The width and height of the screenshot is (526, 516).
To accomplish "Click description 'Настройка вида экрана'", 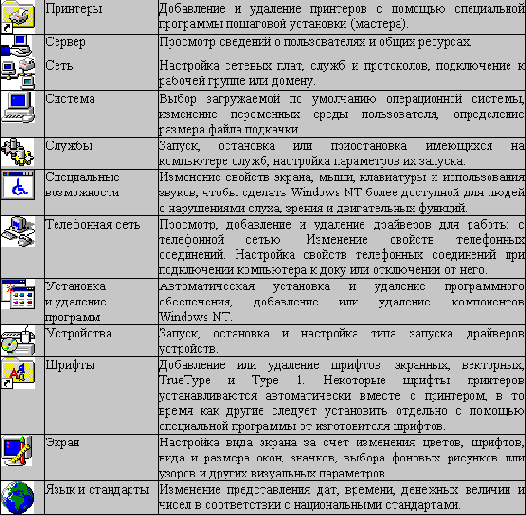I will pyautogui.click(x=342, y=458).
